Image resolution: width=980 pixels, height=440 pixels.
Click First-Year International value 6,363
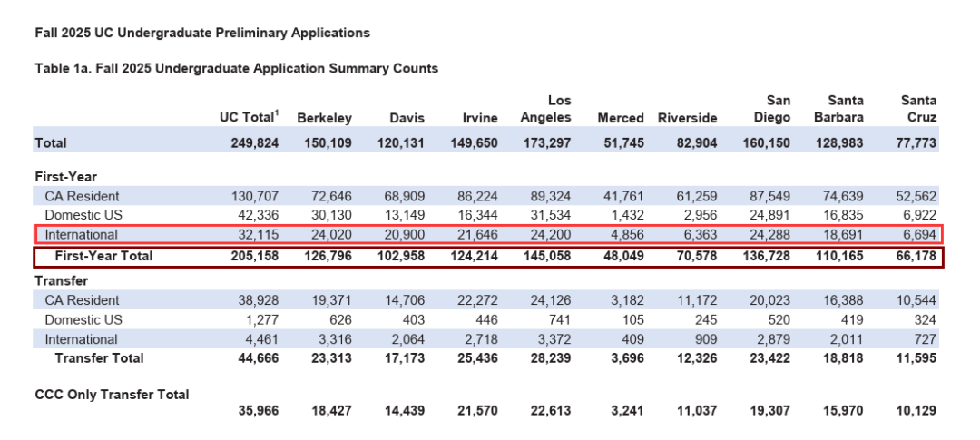(700, 235)
